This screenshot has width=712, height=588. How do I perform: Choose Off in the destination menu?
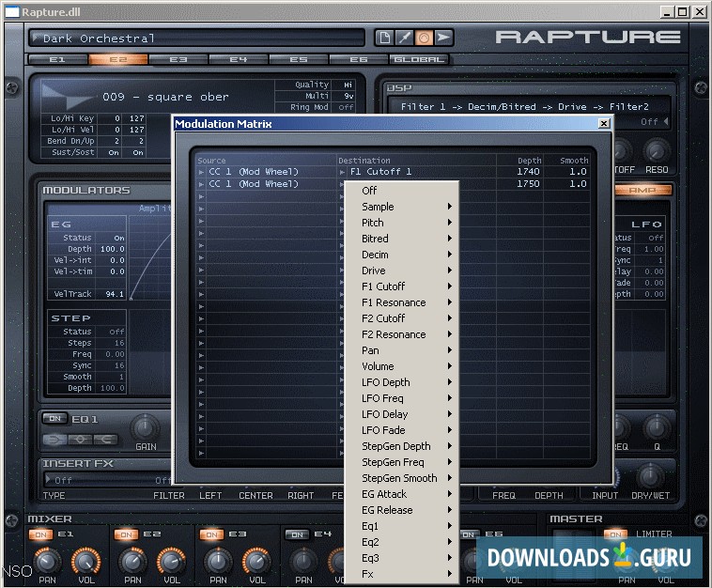click(370, 191)
